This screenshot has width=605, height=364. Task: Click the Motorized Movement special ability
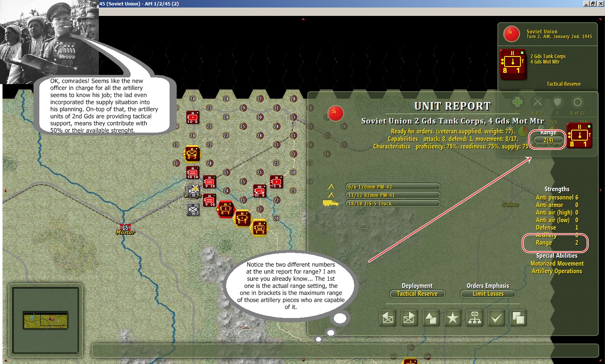557,264
